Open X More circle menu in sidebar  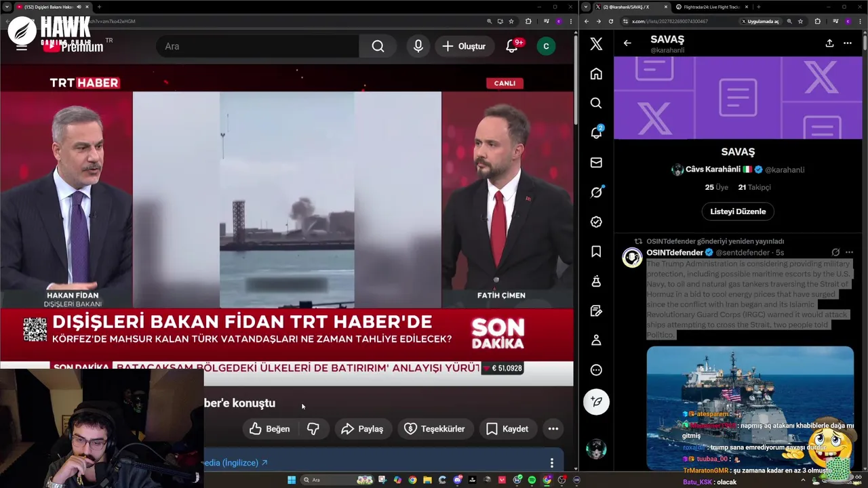(x=596, y=370)
